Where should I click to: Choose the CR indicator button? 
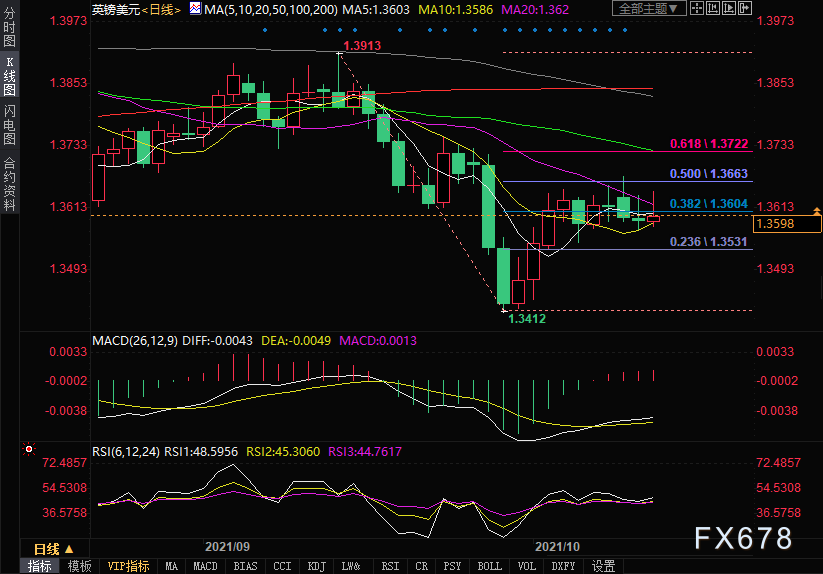coord(421,566)
